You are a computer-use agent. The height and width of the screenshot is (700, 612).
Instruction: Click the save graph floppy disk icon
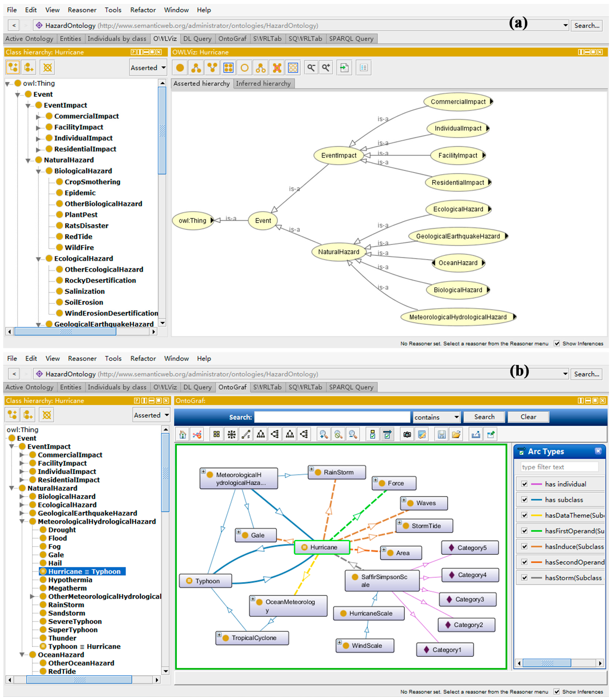442,434
